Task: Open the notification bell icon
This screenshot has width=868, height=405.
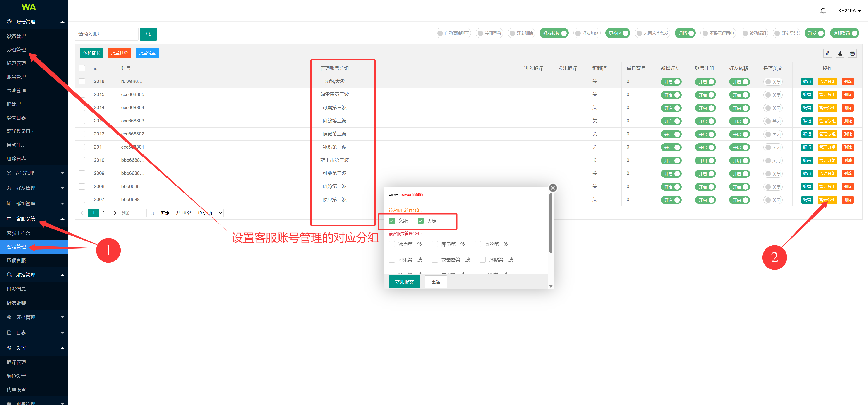Action: [823, 11]
